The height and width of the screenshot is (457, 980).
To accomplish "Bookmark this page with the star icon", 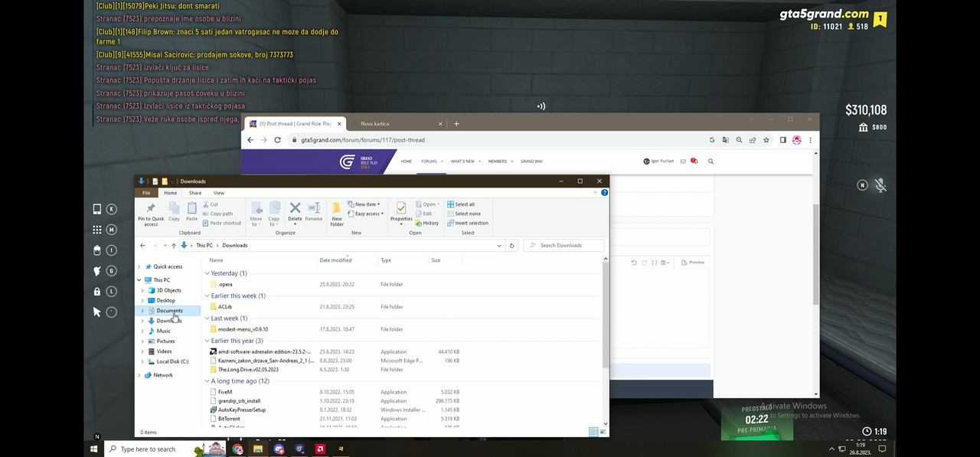I will coord(766,140).
